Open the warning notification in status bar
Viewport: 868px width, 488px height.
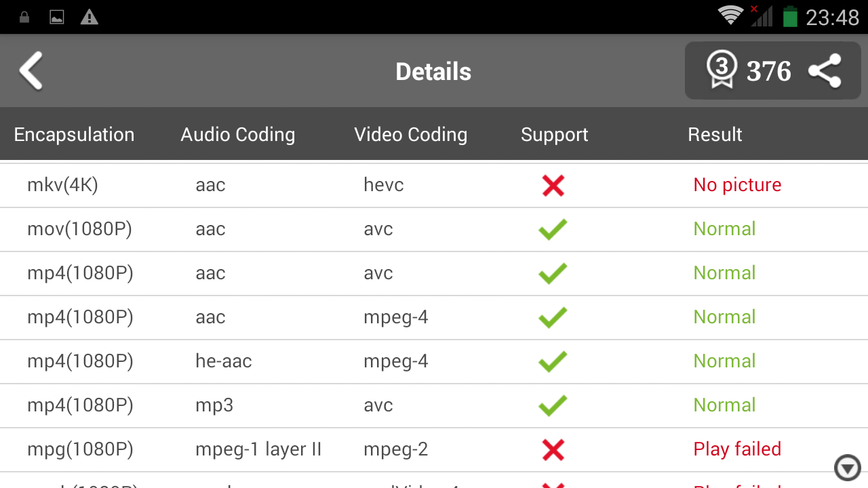coord(89,18)
